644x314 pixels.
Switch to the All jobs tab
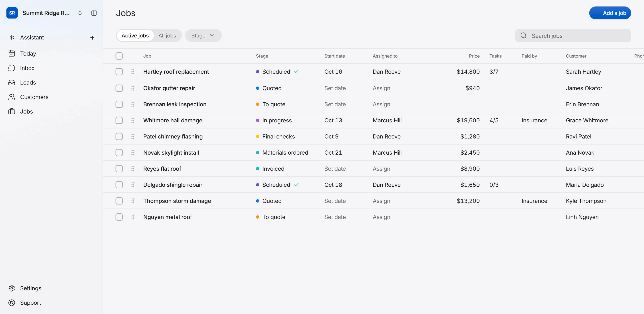pos(167,35)
